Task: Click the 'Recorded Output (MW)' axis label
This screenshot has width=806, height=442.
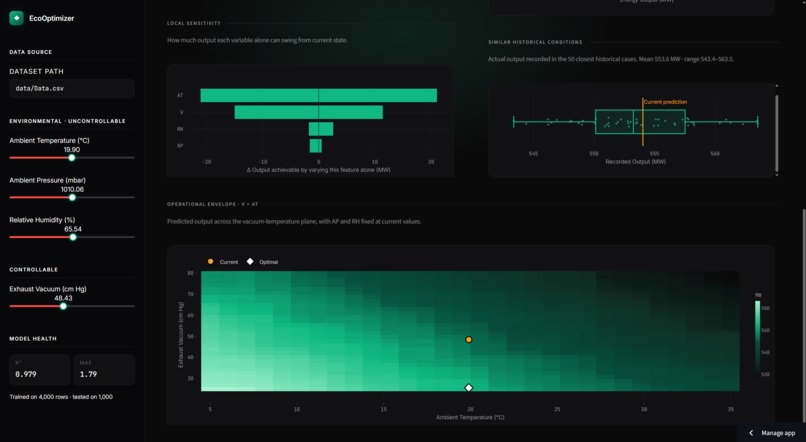Action: pos(635,161)
